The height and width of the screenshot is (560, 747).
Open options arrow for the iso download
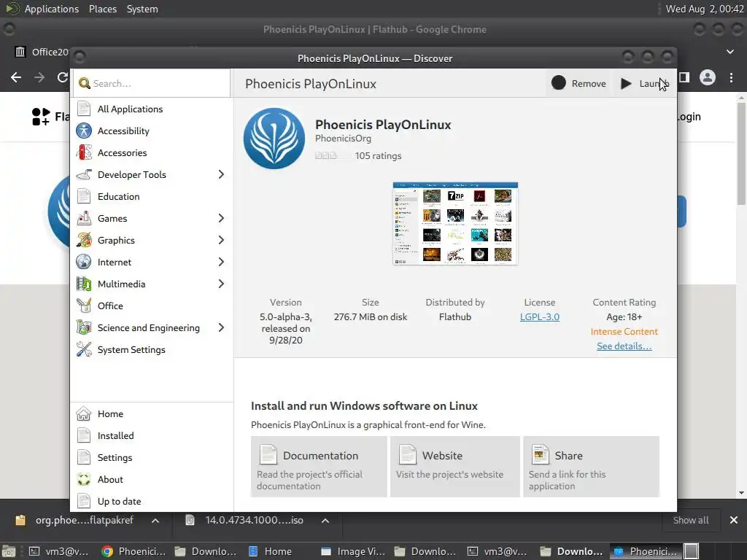tap(325, 521)
